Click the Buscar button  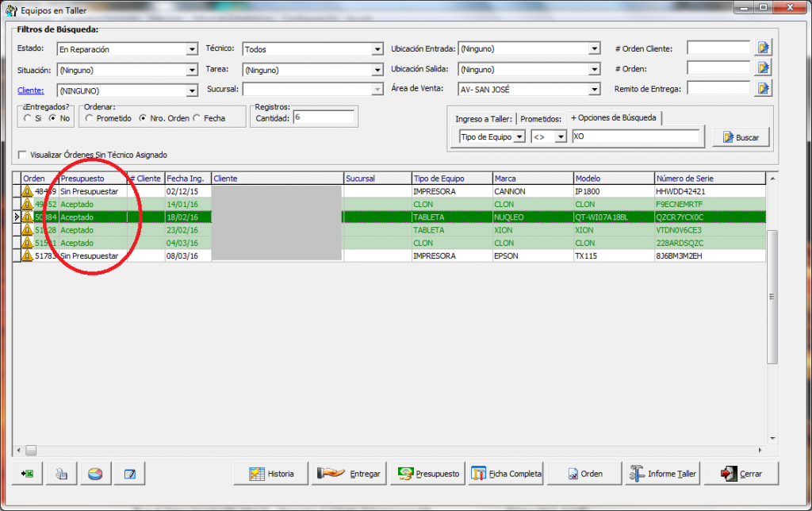coord(741,137)
